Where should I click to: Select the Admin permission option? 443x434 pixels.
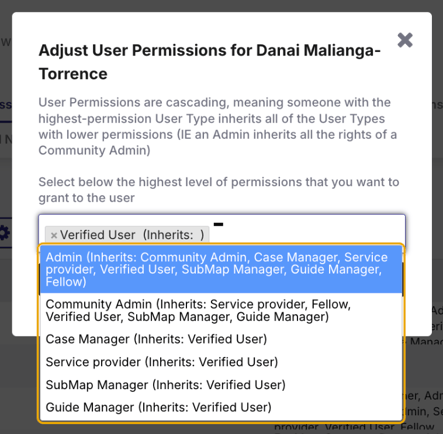pyautogui.click(x=221, y=269)
